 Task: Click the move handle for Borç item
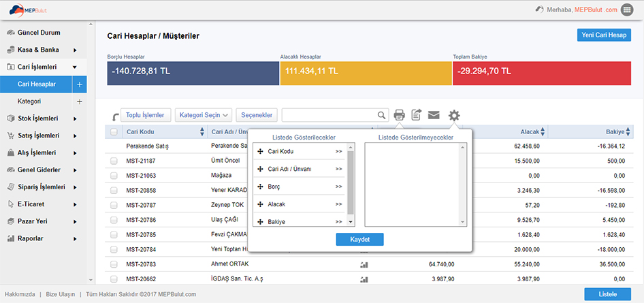(259, 187)
